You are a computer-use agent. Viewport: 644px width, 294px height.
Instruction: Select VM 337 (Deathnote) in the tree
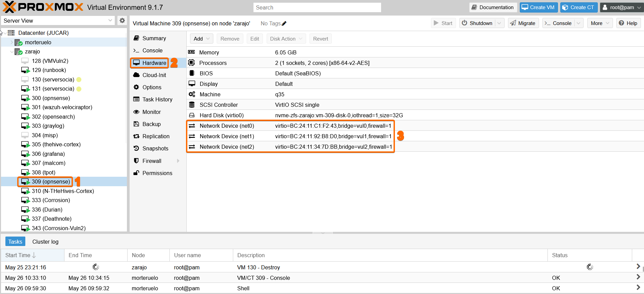(x=52, y=219)
